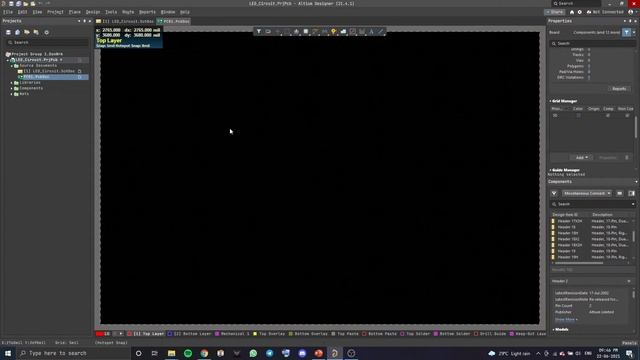Open Spotify from the taskbar
Viewport: 640px width, 360px height.
188,353
